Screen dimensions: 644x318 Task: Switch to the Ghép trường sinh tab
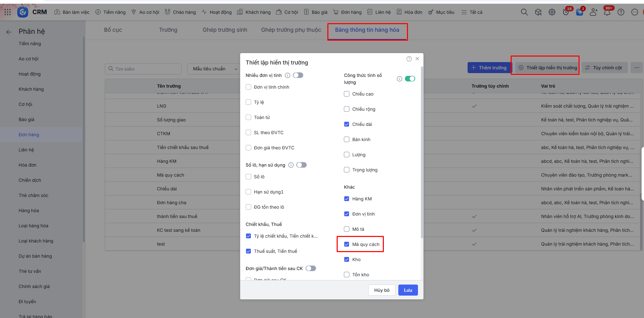tap(225, 30)
